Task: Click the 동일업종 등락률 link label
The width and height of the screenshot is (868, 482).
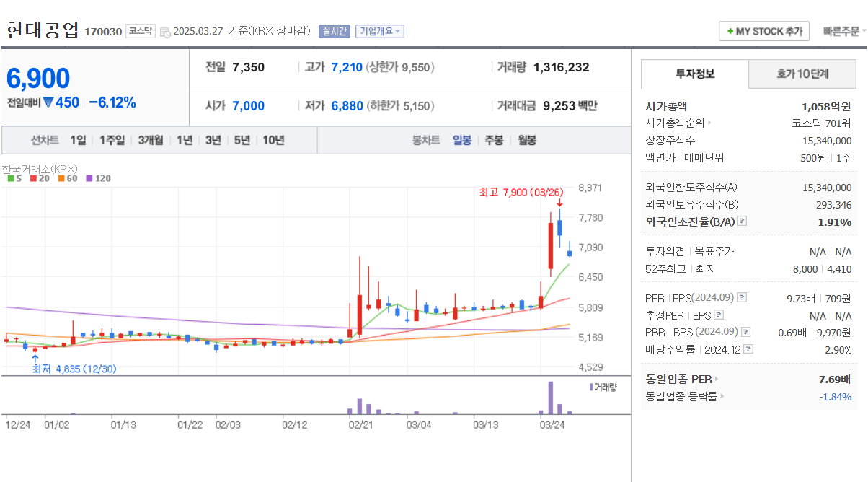Action: (682, 396)
